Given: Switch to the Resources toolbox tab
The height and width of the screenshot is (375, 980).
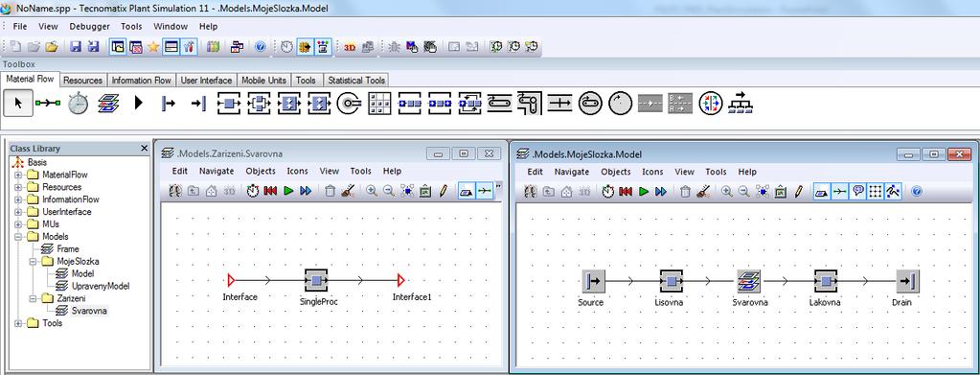Looking at the screenshot, I should (82, 81).
